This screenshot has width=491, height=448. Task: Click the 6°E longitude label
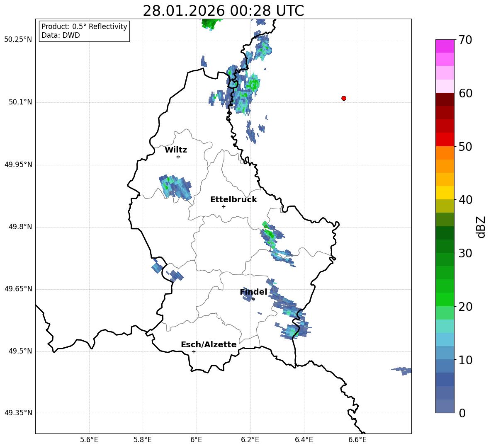196,440
